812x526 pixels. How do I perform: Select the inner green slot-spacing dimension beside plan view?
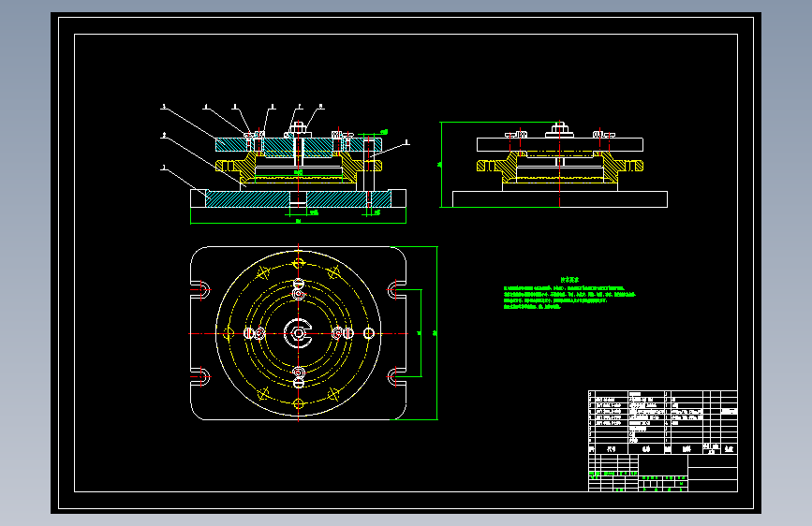pos(421,333)
